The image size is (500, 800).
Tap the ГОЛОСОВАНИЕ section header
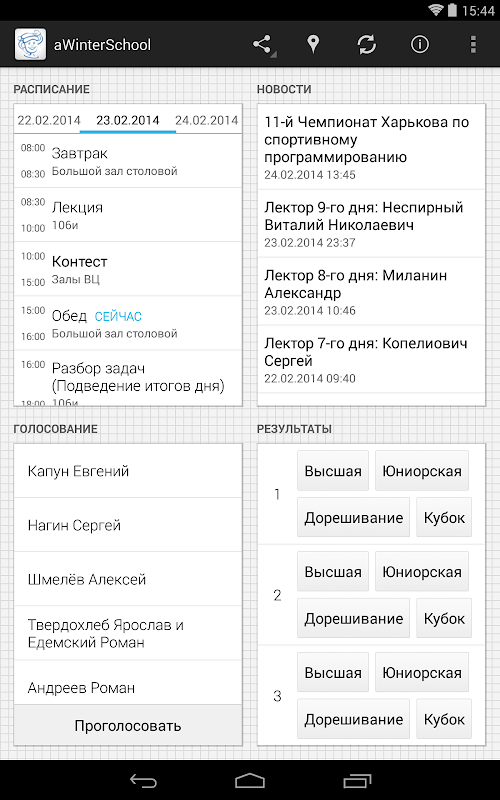(x=55, y=429)
